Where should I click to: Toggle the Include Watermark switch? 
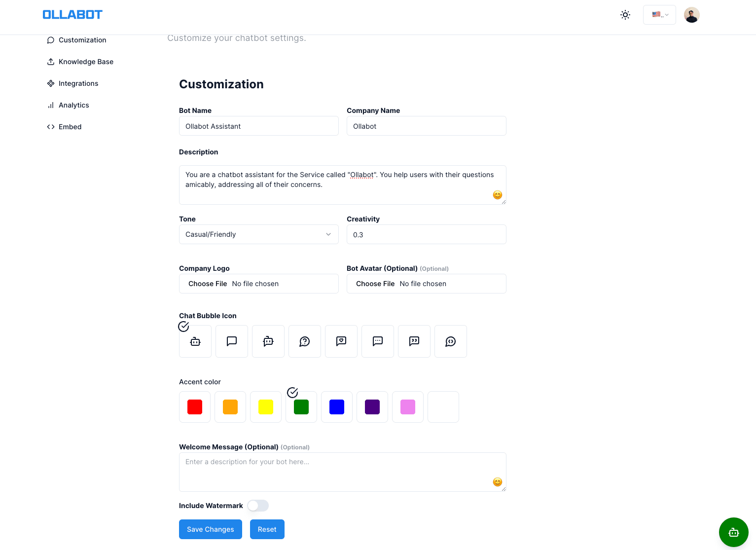[x=258, y=506]
